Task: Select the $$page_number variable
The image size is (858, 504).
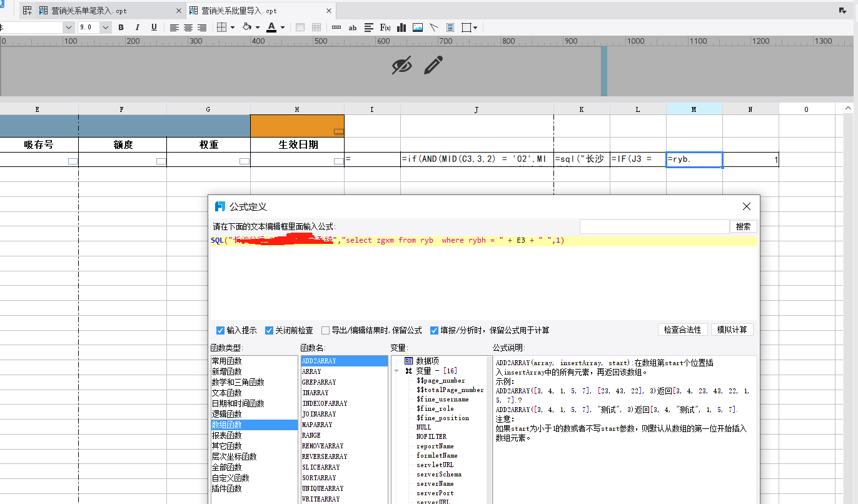Action: [440, 380]
